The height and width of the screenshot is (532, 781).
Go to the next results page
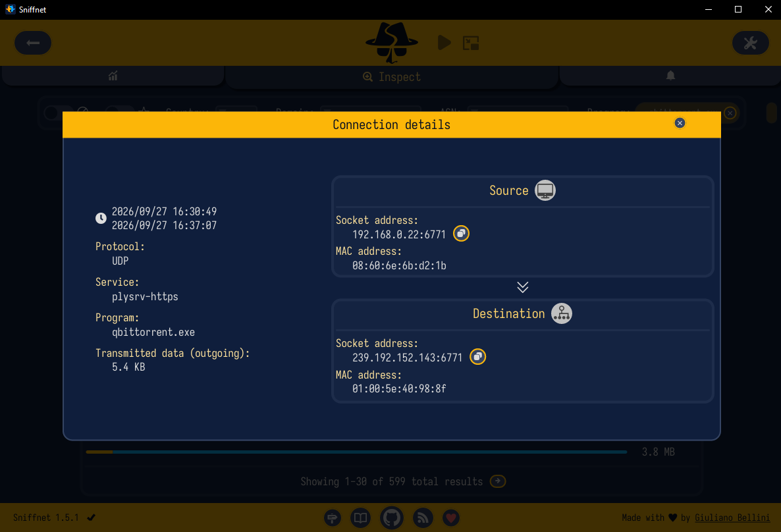pyautogui.click(x=498, y=481)
